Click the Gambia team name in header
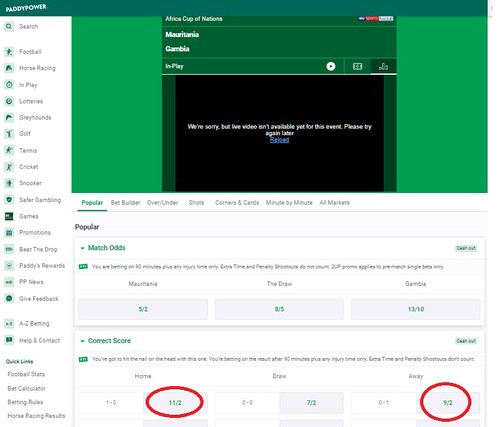 (177, 49)
